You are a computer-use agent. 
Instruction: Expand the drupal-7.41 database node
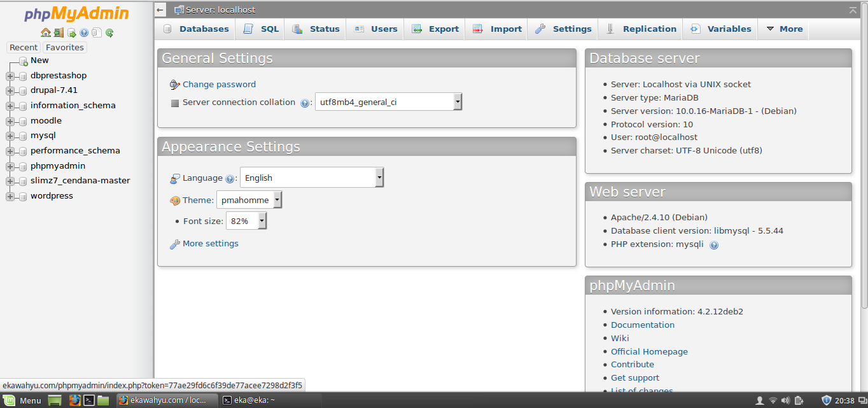tap(10, 90)
